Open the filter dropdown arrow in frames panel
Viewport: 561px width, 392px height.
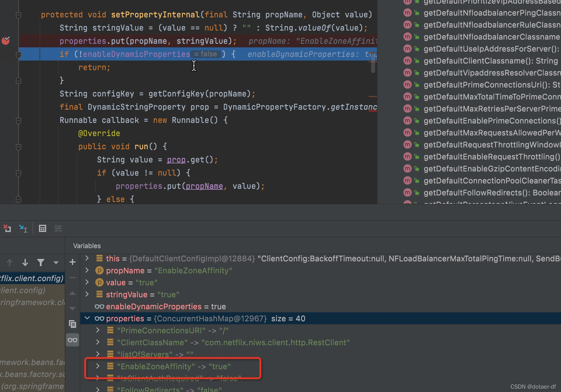point(56,263)
